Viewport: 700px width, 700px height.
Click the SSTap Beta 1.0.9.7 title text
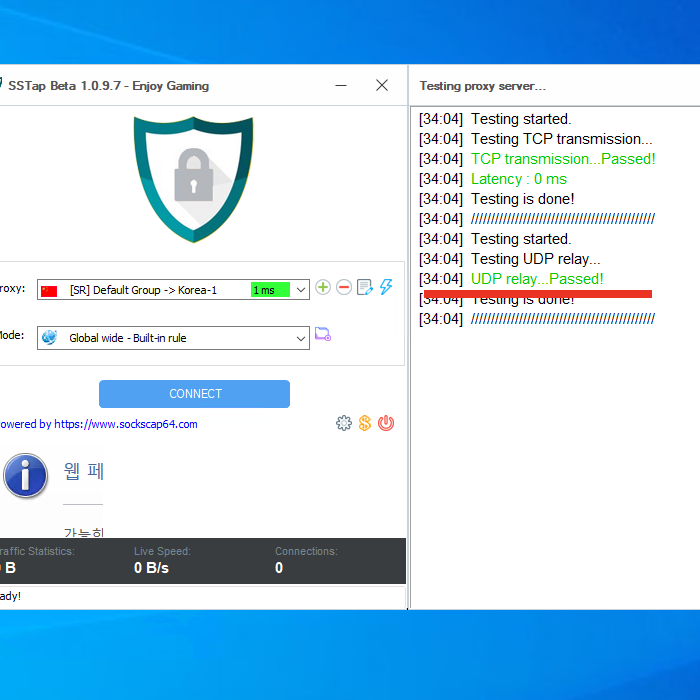pos(108,86)
